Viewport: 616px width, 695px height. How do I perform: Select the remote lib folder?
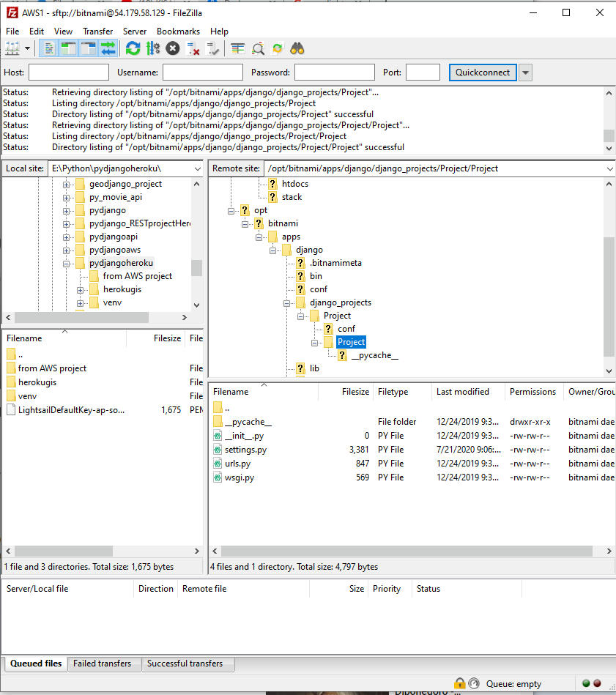(x=314, y=368)
